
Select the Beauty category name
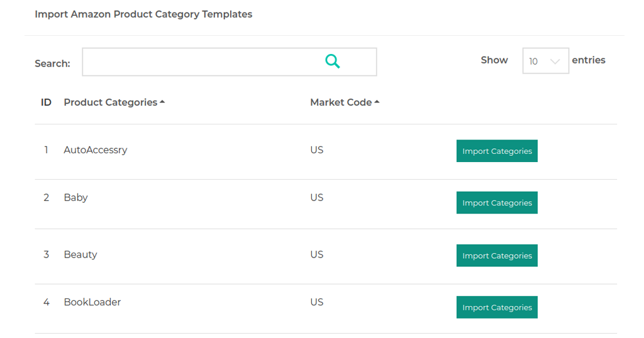(80, 254)
